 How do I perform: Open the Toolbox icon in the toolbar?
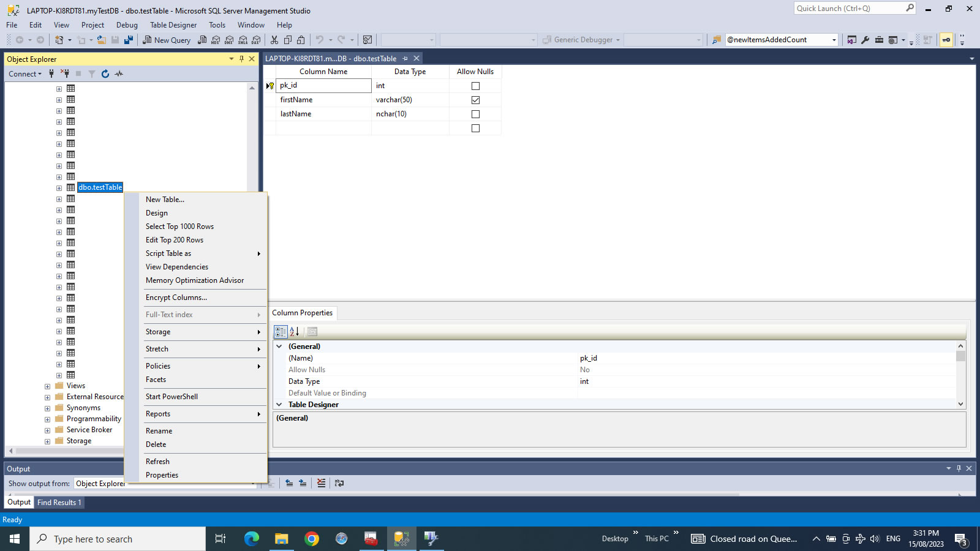click(x=879, y=40)
